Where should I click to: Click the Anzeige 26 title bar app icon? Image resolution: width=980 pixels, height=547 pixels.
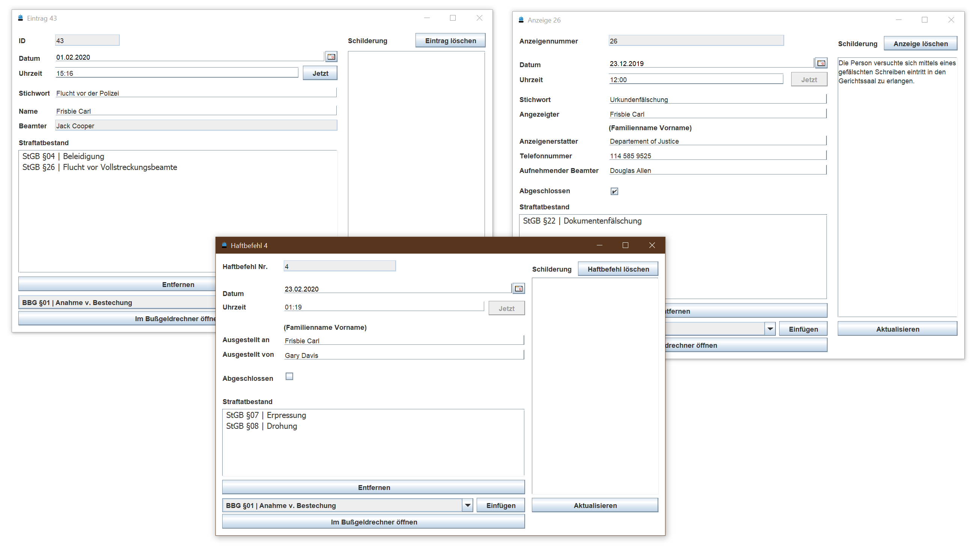(521, 20)
